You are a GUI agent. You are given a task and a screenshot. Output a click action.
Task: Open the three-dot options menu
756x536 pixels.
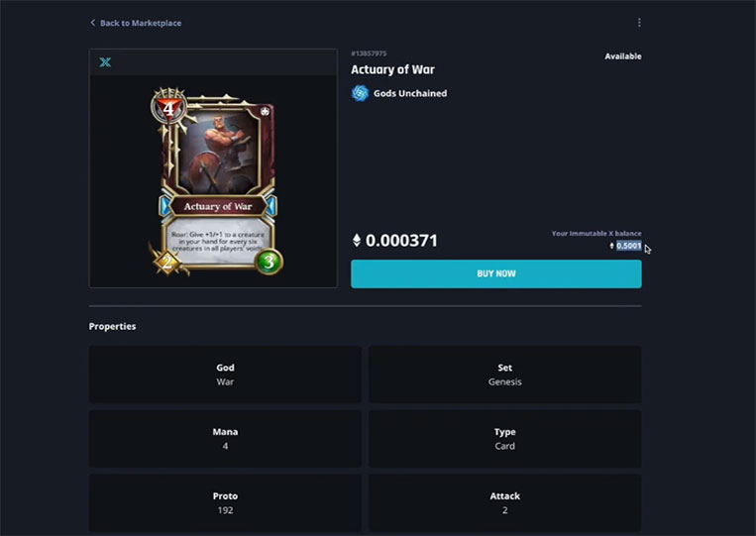[639, 23]
